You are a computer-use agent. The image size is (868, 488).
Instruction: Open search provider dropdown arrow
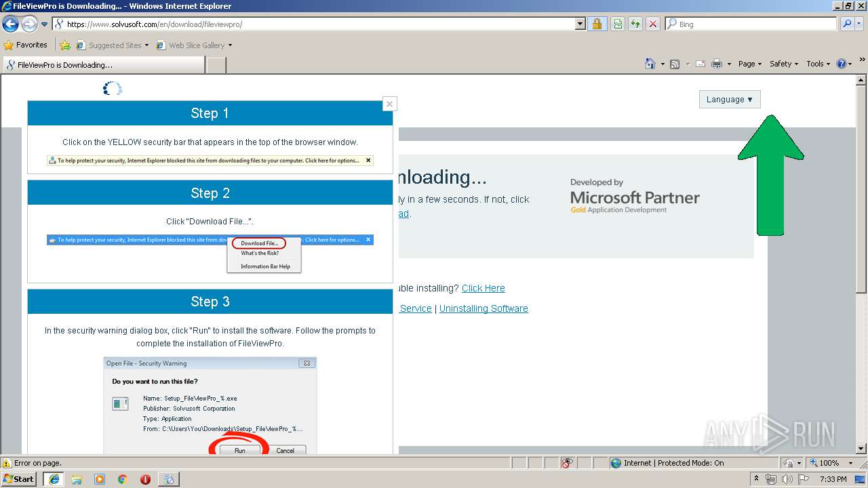tap(859, 24)
